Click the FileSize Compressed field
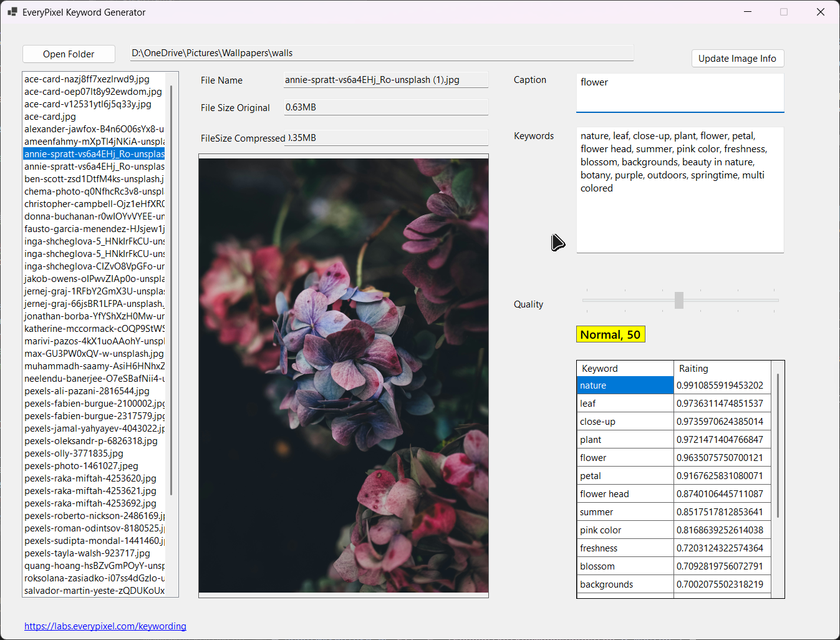The height and width of the screenshot is (640, 840). coord(385,137)
